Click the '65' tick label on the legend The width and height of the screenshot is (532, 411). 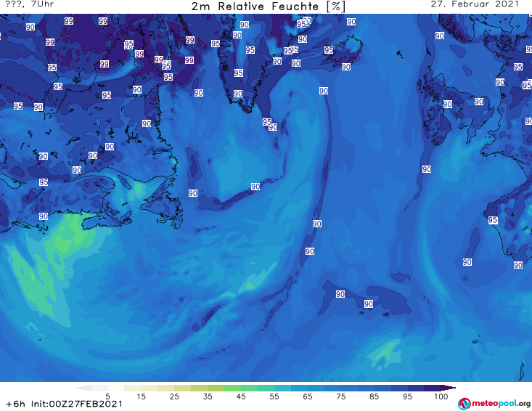point(308,396)
